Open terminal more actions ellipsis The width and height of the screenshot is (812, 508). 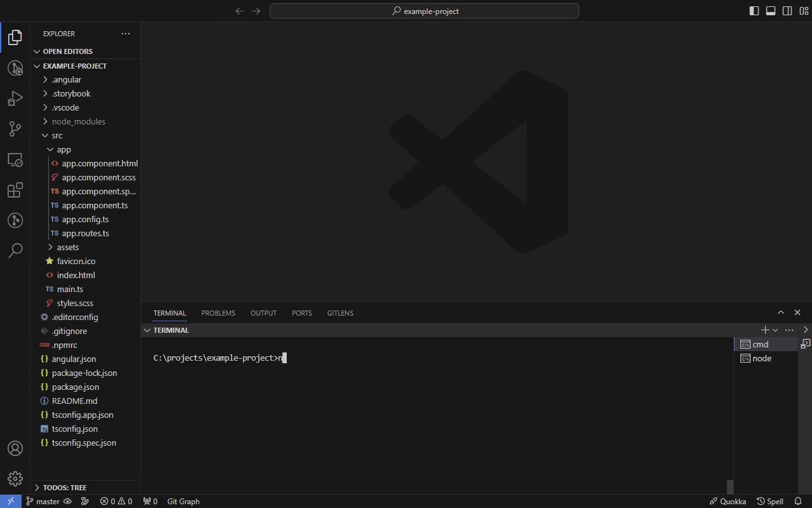tap(789, 330)
